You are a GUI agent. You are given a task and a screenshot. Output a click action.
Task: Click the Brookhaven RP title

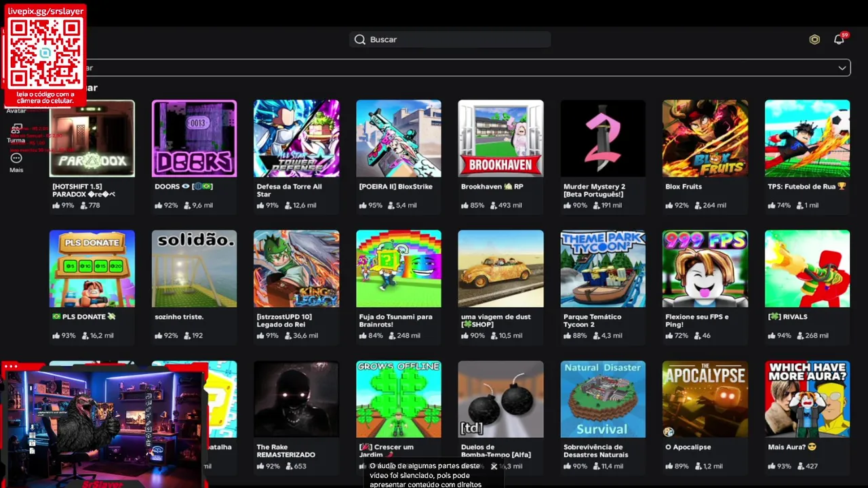(492, 186)
